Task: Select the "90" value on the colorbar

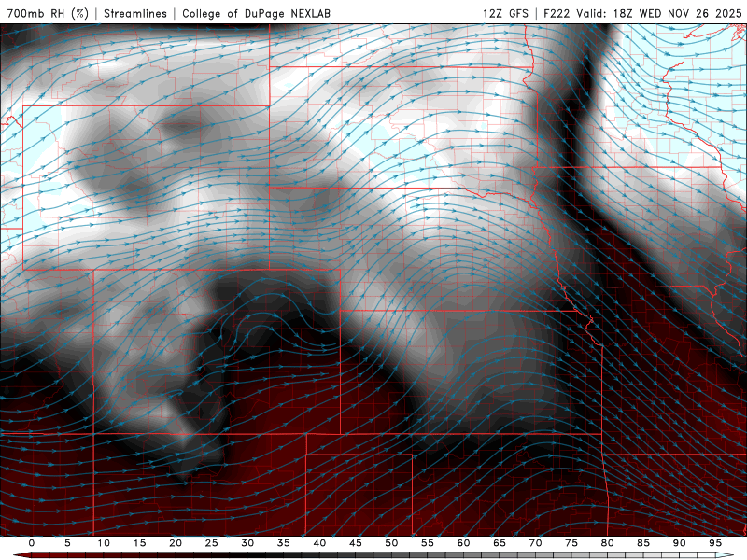Action: tap(680, 543)
